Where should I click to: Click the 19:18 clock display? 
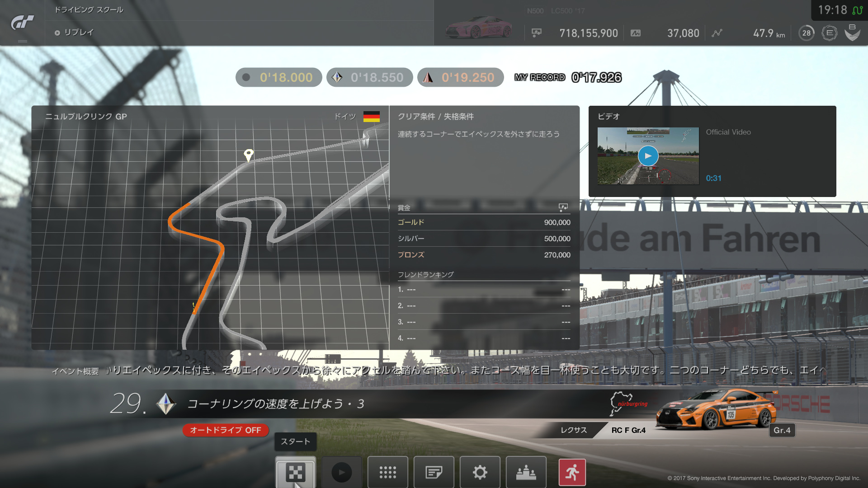pyautogui.click(x=832, y=10)
